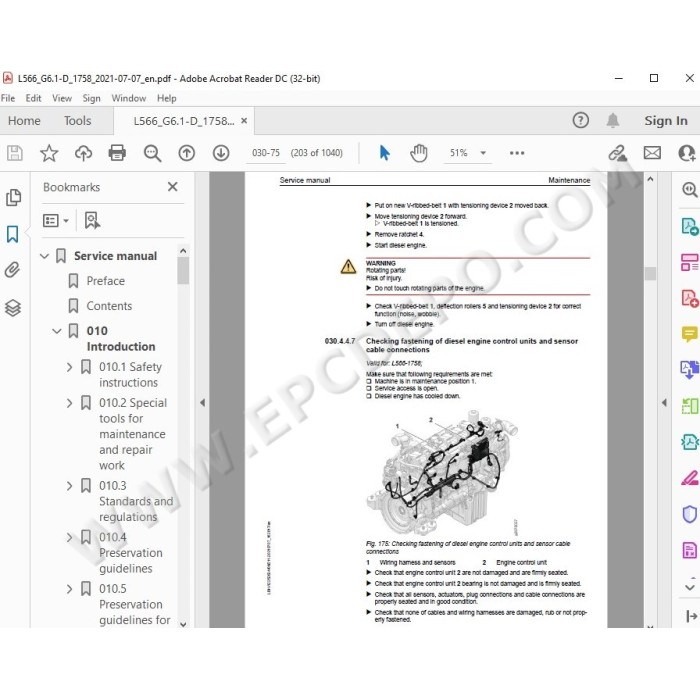Image resolution: width=700 pixels, height=700 pixels.
Task: Open notifications bell icon
Action: coord(613,120)
